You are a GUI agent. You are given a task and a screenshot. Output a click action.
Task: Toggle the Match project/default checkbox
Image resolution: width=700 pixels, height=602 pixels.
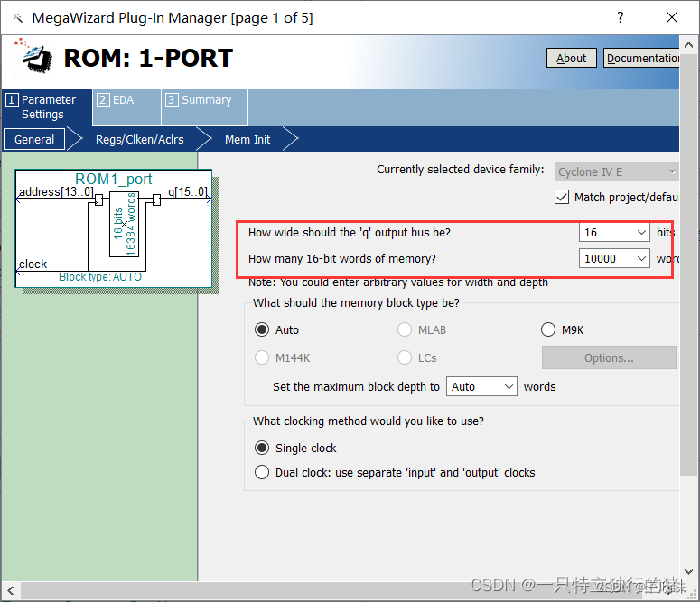562,197
